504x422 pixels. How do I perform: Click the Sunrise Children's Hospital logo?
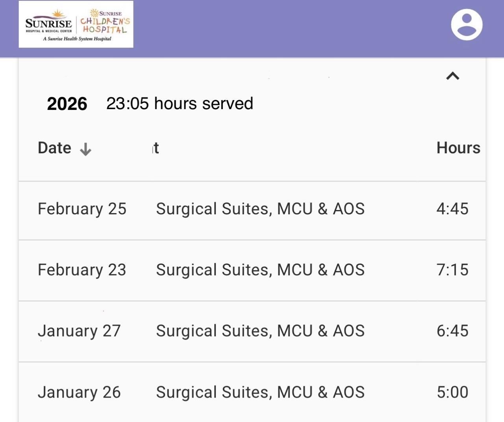(76, 24)
